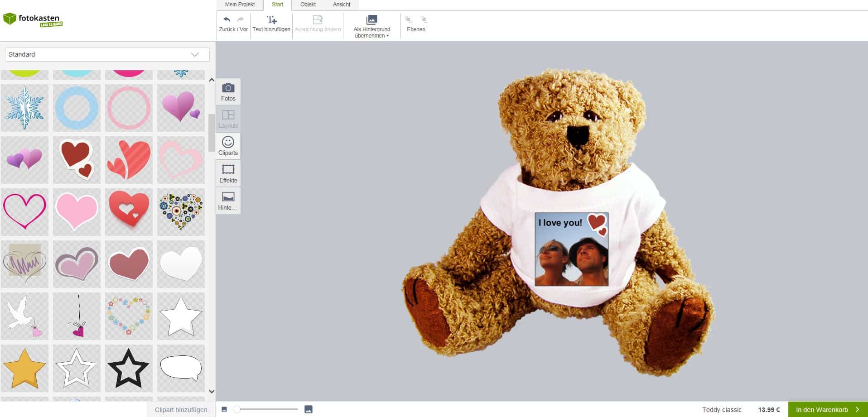This screenshot has height=417, width=868.
Task: Click the clipart list scrollbar thumb
Action: (x=212, y=133)
